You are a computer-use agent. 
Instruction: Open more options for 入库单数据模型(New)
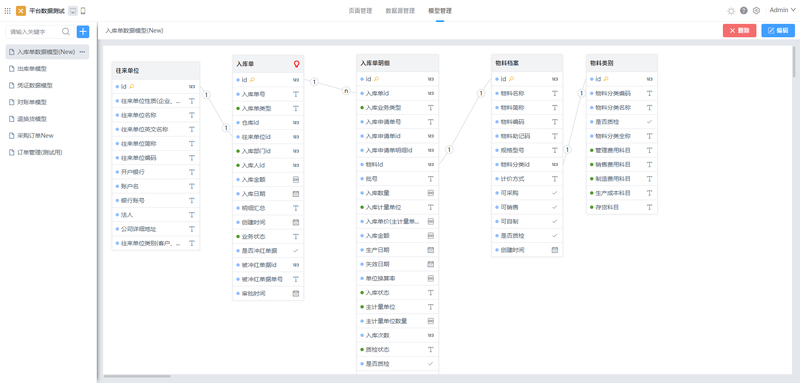82,52
